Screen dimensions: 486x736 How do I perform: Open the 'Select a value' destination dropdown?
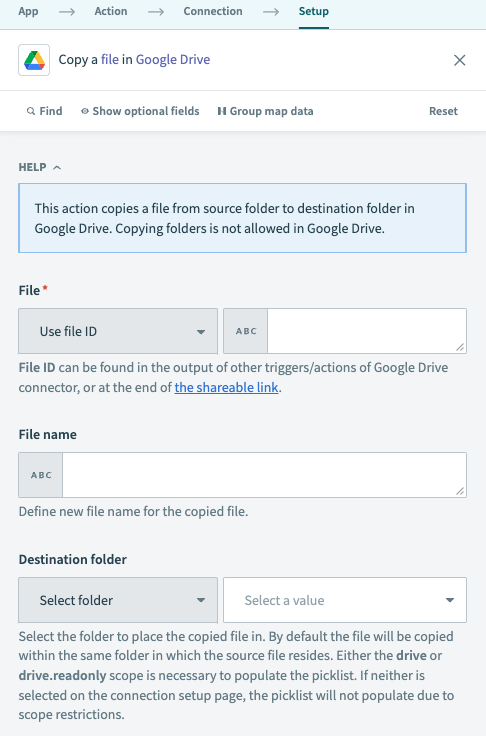(345, 600)
